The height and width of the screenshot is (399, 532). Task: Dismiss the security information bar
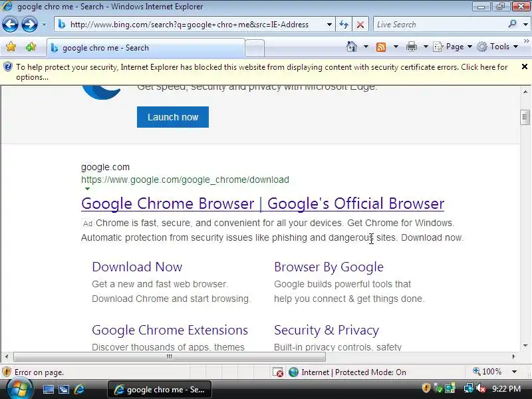[x=525, y=67]
